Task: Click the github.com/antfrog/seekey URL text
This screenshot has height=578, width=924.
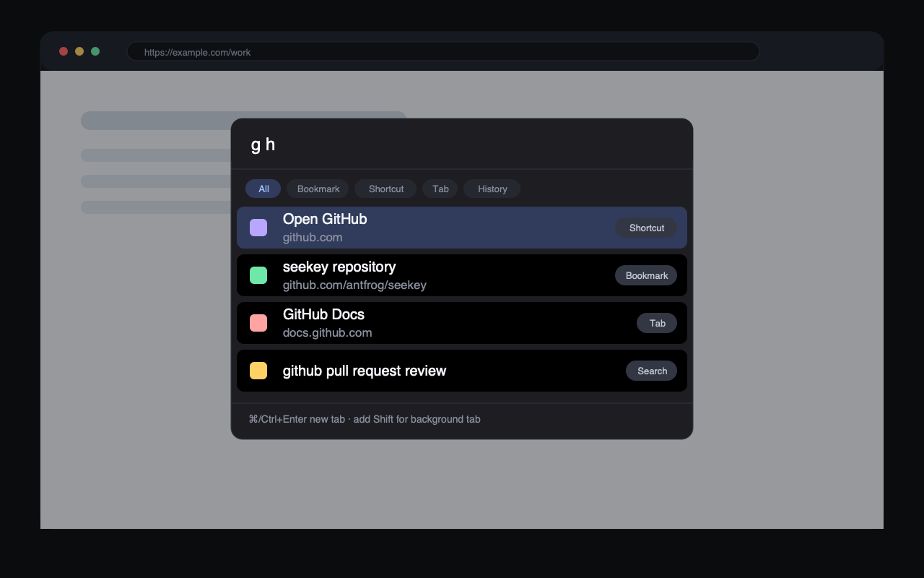Action: click(x=354, y=285)
